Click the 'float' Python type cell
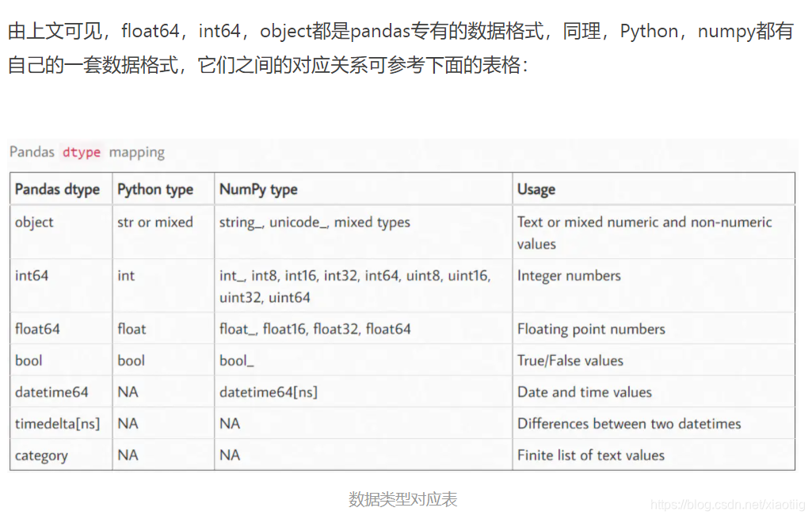The image size is (812, 519). click(x=163, y=328)
